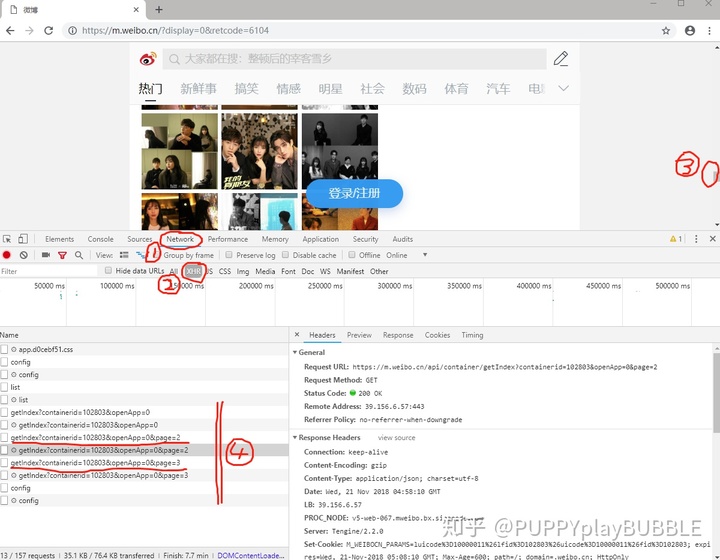Open a new browser tab with plus
The width and height of the screenshot is (720, 560).
click(158, 10)
